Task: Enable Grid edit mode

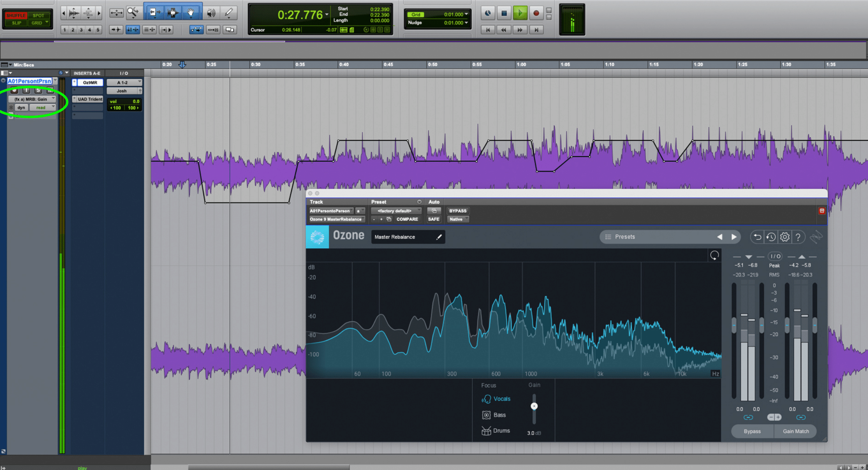Action: coord(38,23)
